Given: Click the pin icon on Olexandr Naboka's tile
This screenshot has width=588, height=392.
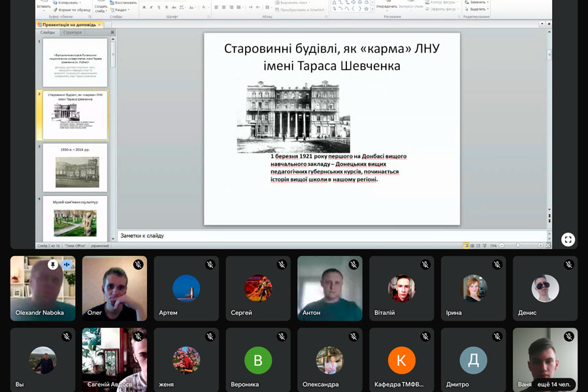Looking at the screenshot, I should click(x=52, y=265).
